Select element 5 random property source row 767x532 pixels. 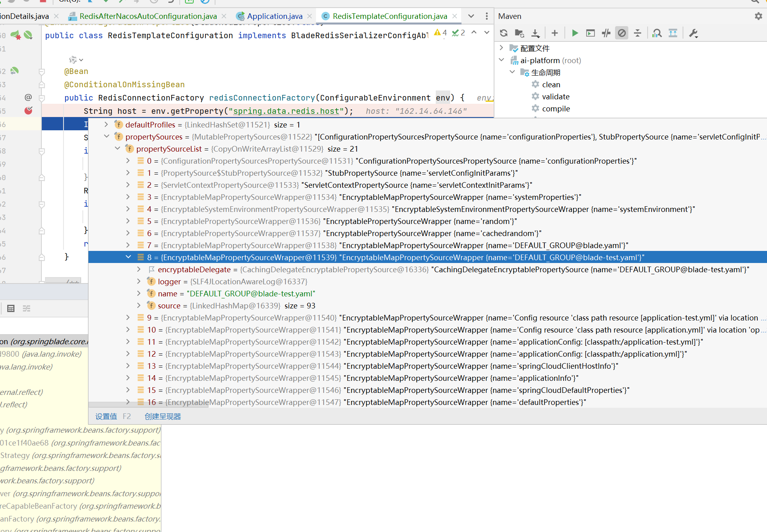428,221
